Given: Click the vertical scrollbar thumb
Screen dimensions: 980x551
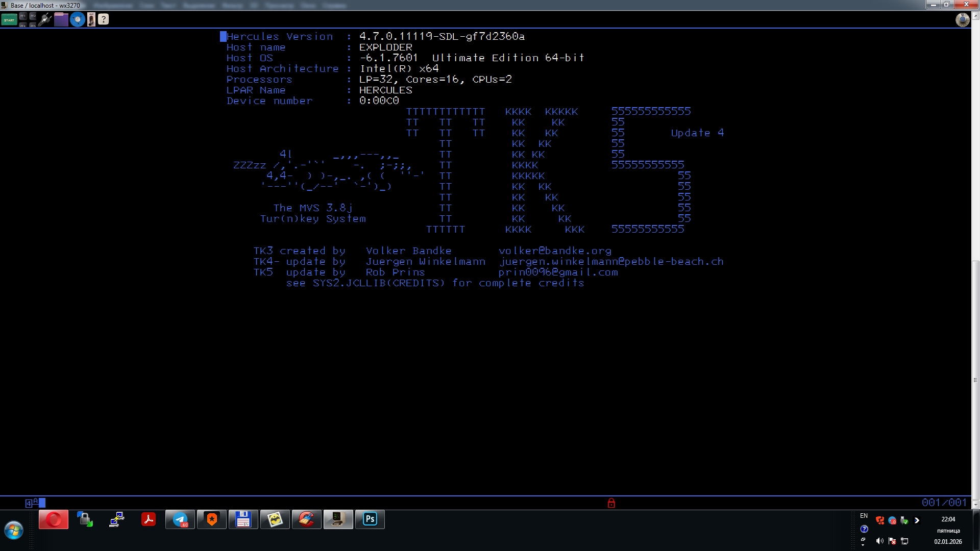Looking at the screenshot, I should click(975, 380).
